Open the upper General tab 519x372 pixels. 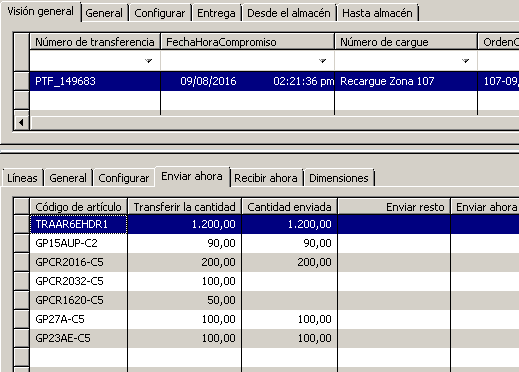[x=104, y=13]
